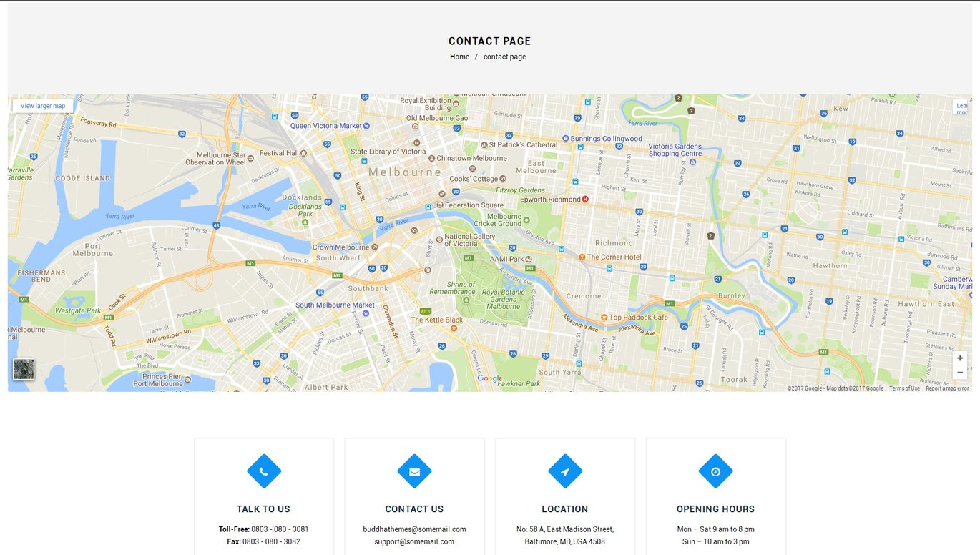The height and width of the screenshot is (555, 980).
Task: Click the Fax number 0803 - 080 - 3082
Action: pos(271,541)
